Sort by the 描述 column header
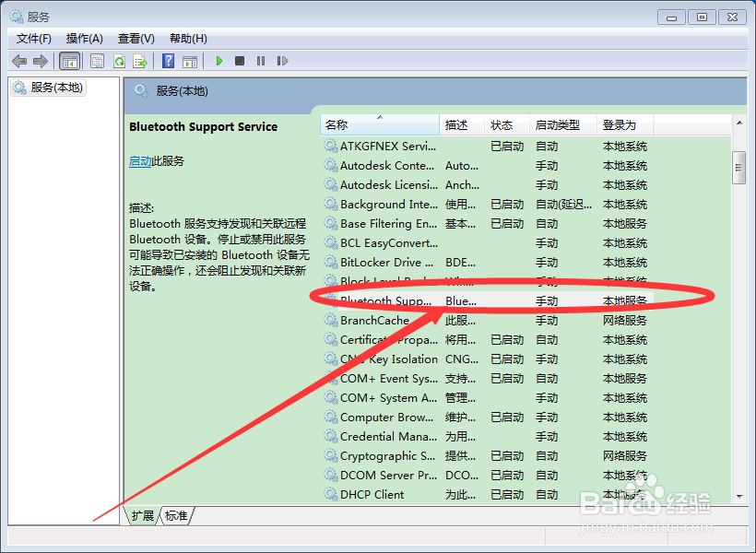 pyautogui.click(x=462, y=124)
